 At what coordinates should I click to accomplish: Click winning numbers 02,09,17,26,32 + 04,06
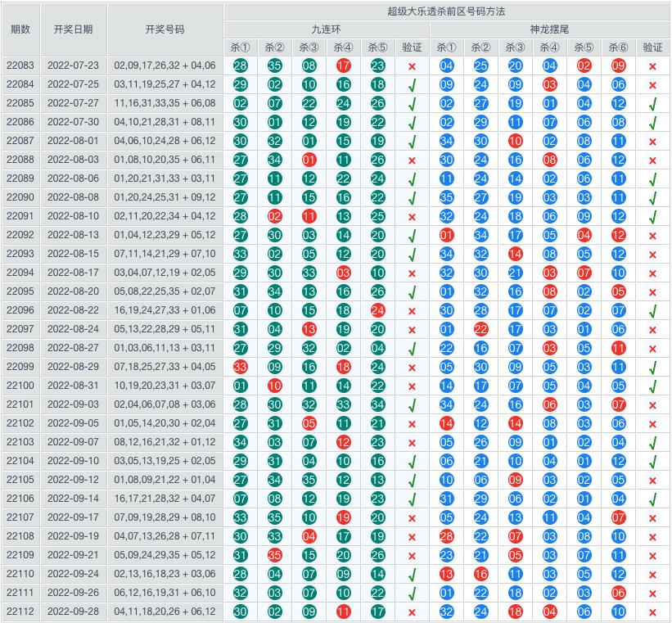(165, 65)
